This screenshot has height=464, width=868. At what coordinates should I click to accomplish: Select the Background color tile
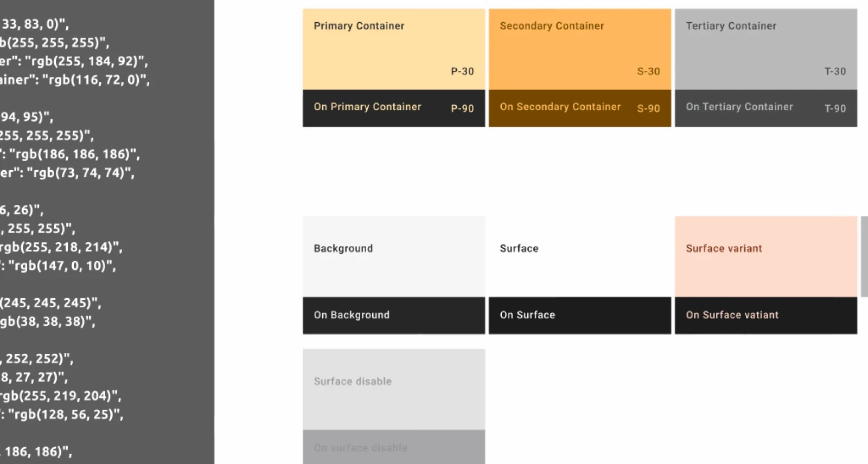[x=393, y=255]
